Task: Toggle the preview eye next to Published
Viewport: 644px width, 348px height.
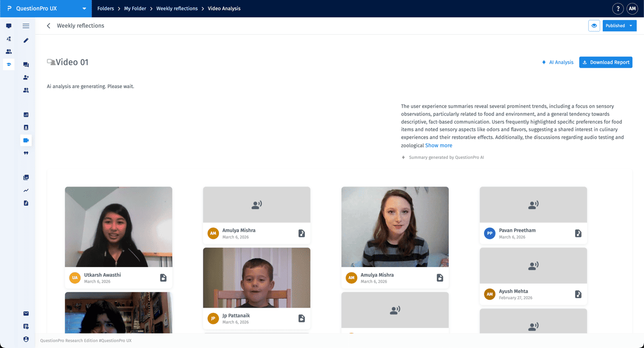Action: [594, 26]
